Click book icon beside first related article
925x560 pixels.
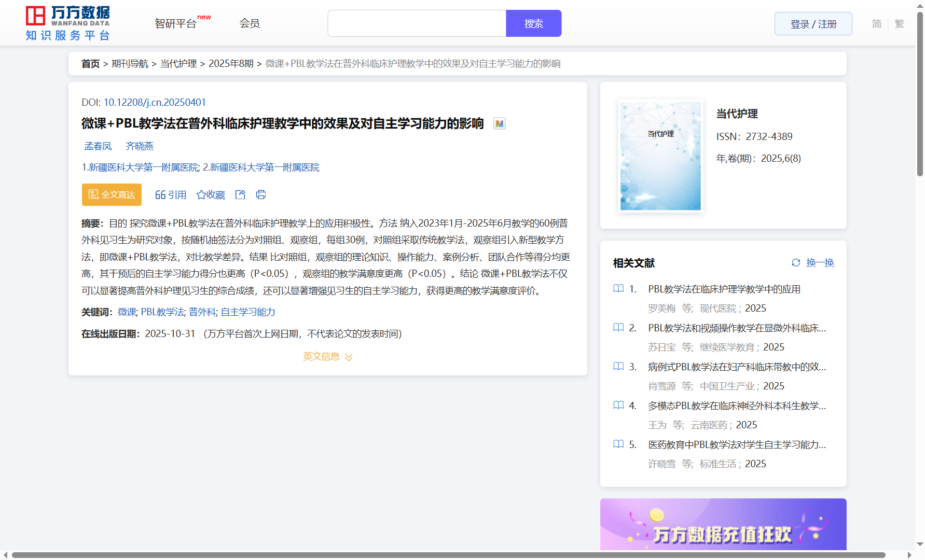[x=618, y=288]
